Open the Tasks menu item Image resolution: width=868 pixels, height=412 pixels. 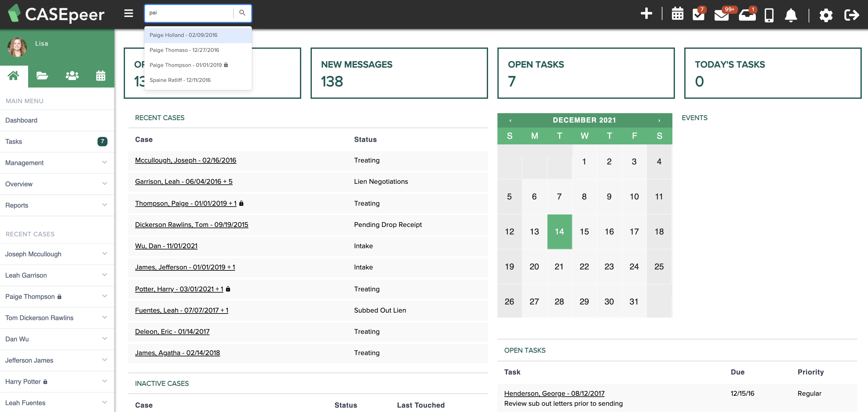(x=13, y=142)
